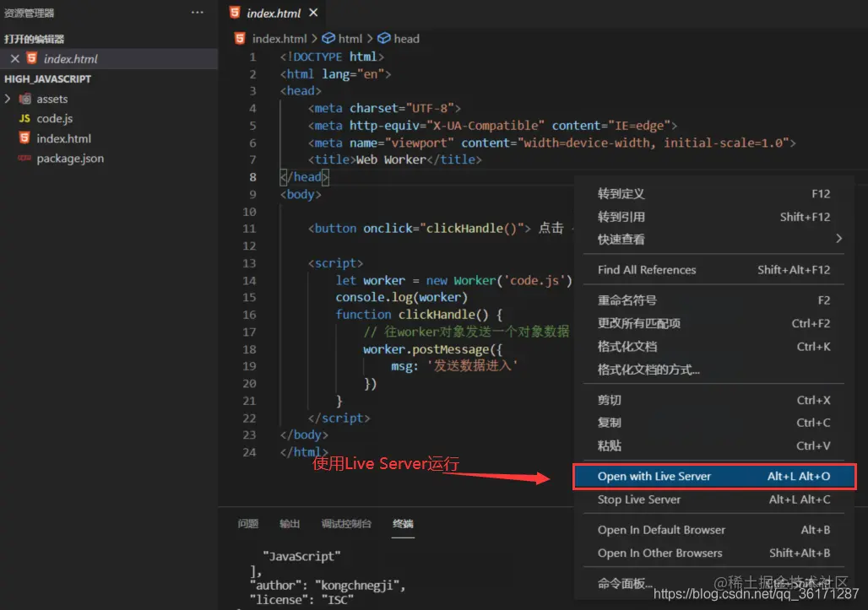Click "license": "ISC" in terminal
Image resolution: width=868 pixels, height=610 pixels.
pyautogui.click(x=301, y=600)
